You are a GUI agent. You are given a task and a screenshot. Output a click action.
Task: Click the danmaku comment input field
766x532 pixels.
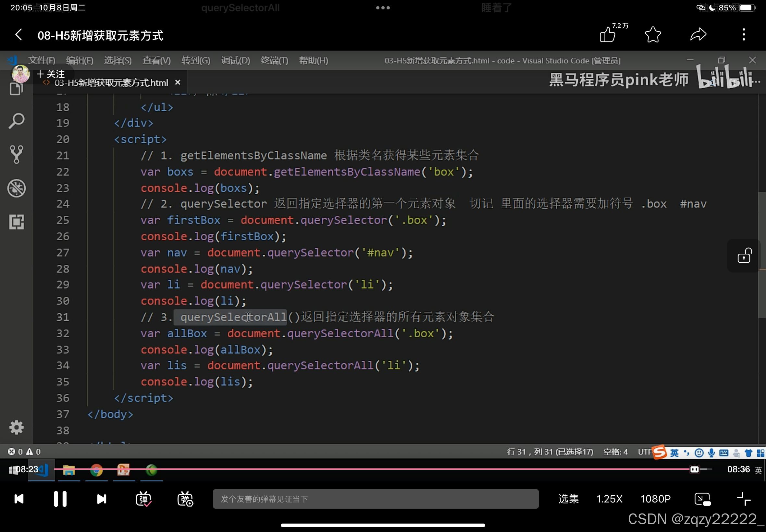(376, 499)
